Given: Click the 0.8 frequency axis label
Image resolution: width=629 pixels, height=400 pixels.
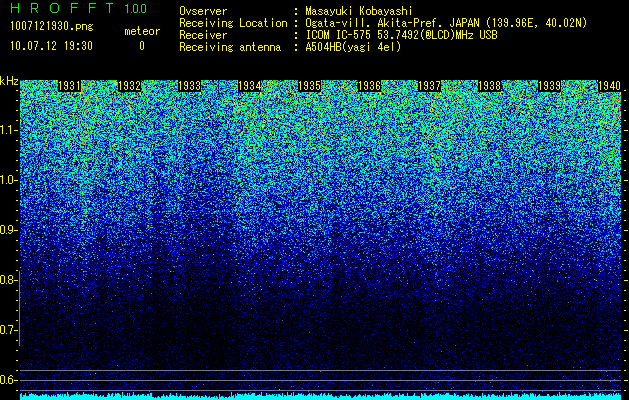Looking at the screenshot, I should pyautogui.click(x=8, y=280).
